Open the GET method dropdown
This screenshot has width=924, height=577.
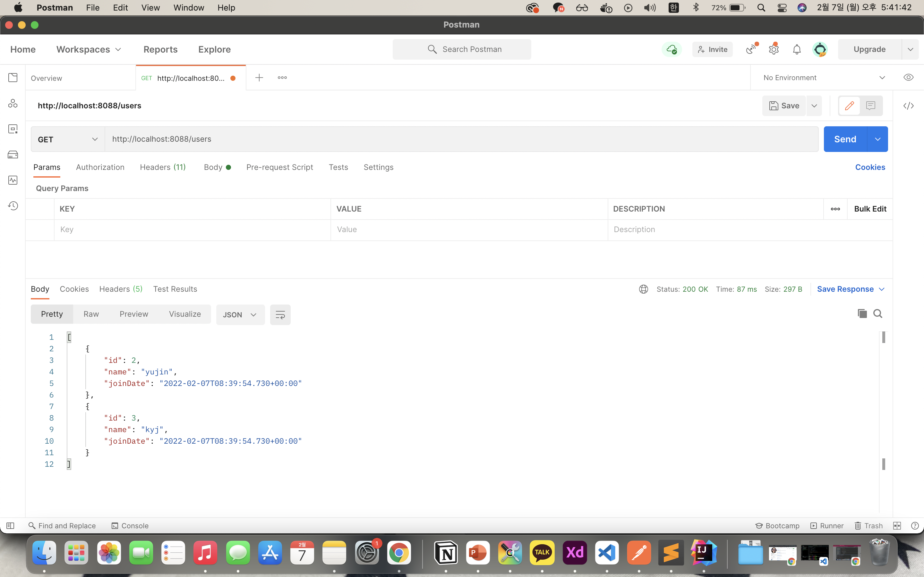click(68, 139)
